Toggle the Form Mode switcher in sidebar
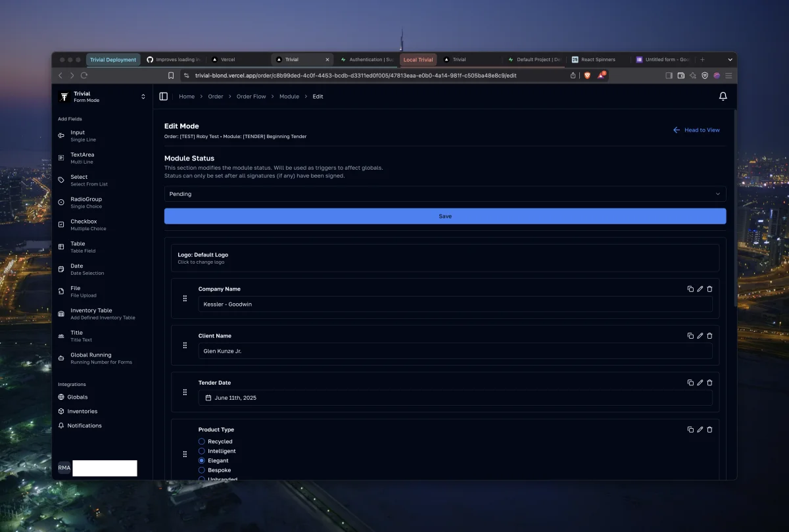789x532 pixels. 143,96
